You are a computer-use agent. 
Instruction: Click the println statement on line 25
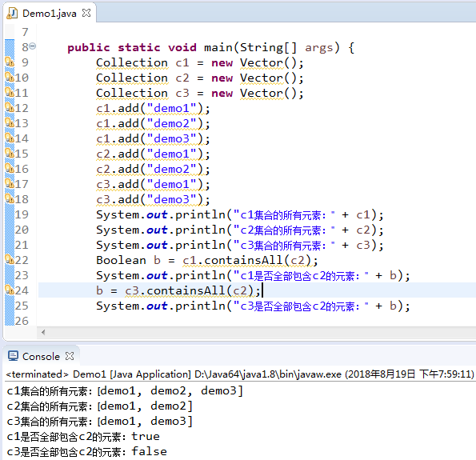[253, 306]
